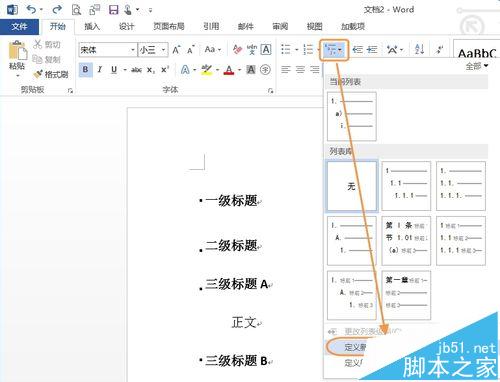Open the 文件 menu
Image resolution: width=500 pixels, height=382 pixels.
point(19,26)
